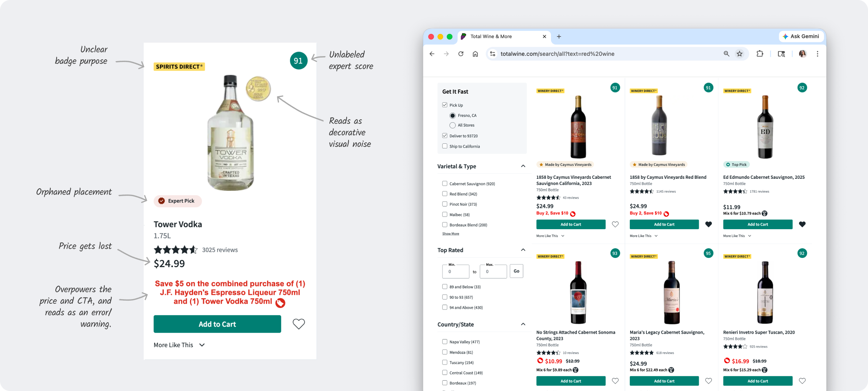Add 1858 Cabernet Sauvignon to cart

coord(571,225)
